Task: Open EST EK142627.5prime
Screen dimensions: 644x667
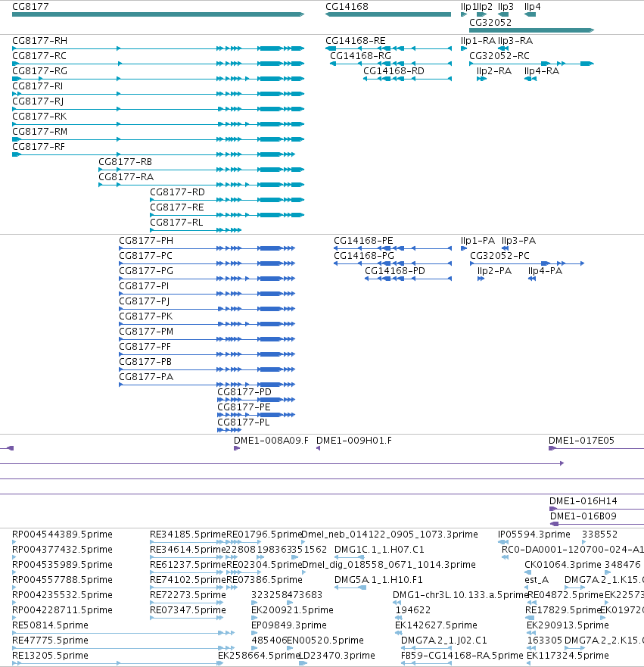Action: pos(436,625)
